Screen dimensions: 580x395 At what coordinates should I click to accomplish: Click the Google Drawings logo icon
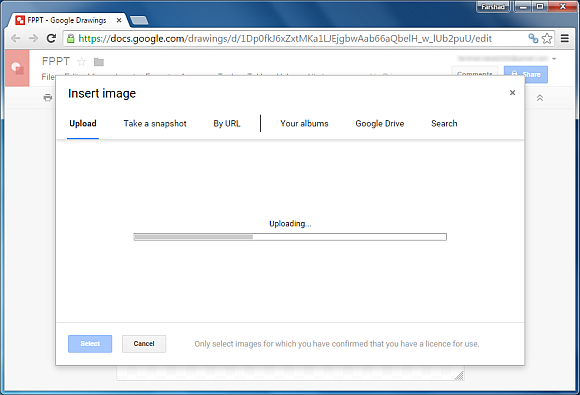click(17, 68)
